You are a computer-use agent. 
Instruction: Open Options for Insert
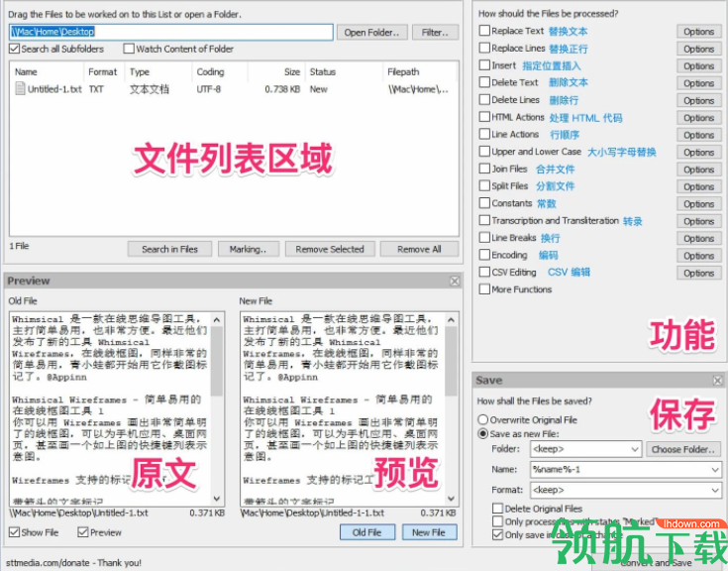[x=698, y=66]
